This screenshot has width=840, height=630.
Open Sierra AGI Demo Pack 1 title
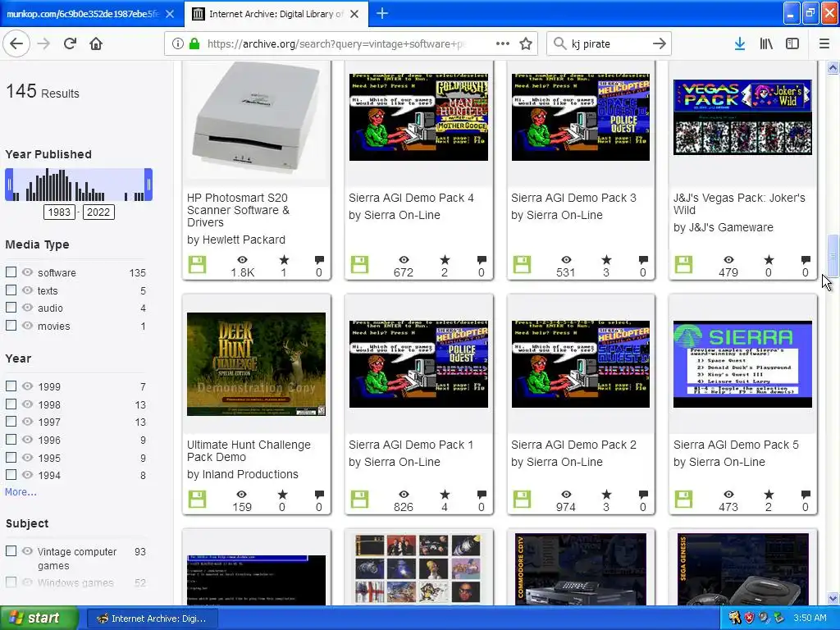pyautogui.click(x=411, y=445)
